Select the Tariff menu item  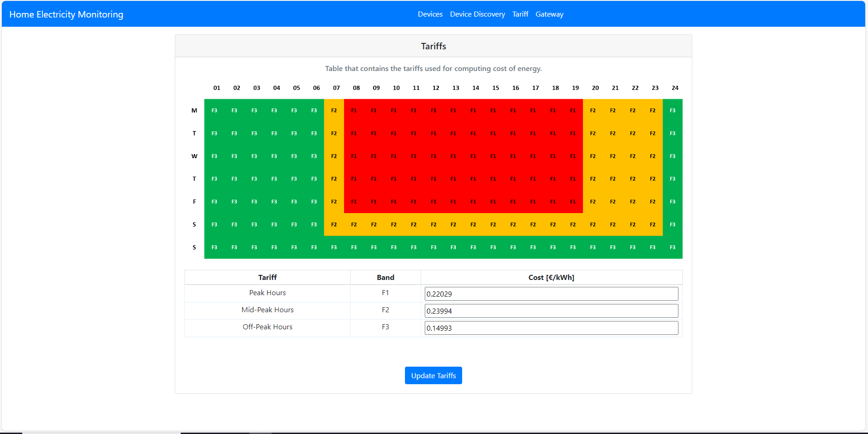tap(520, 14)
